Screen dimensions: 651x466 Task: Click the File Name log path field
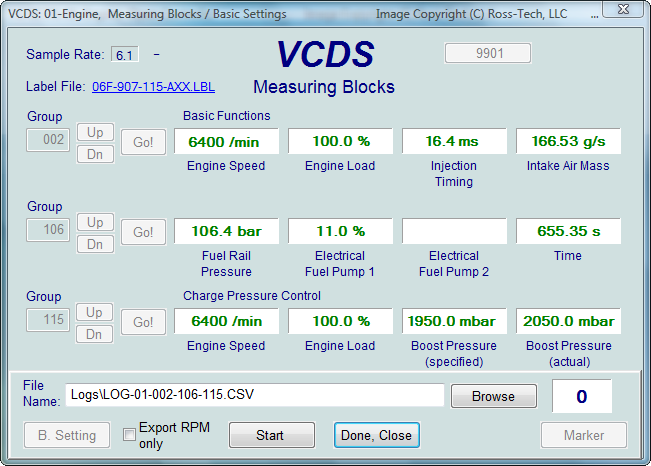pyautogui.click(x=255, y=395)
